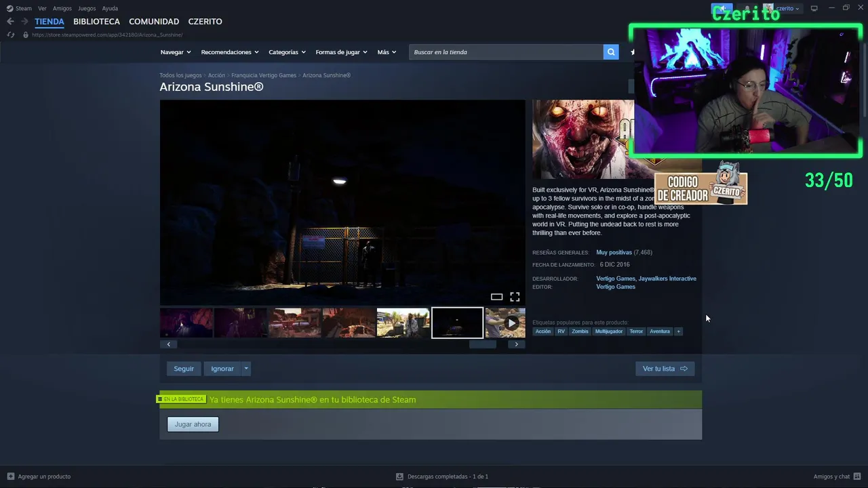The height and width of the screenshot is (488, 868).
Task: Open the Jaywalkers Interactive developer link
Action: [667, 279]
